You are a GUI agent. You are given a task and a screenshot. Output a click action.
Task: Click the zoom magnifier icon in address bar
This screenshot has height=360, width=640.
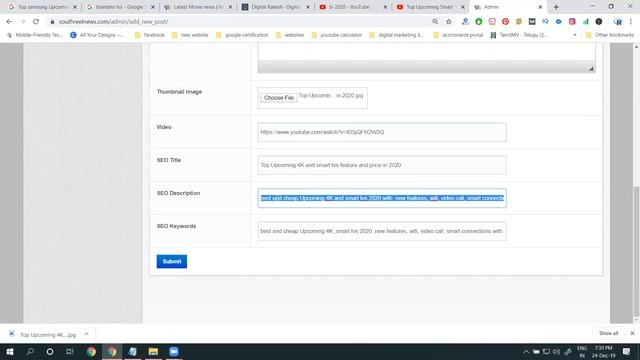point(435,22)
